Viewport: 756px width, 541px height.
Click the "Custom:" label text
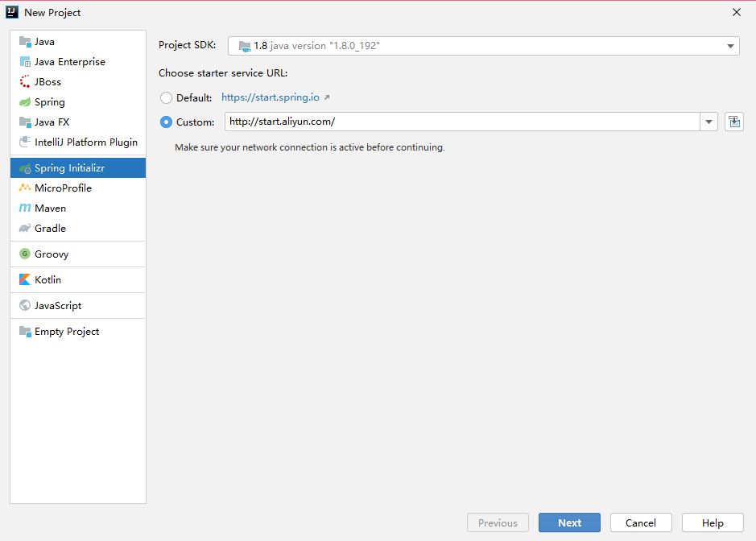coord(196,122)
